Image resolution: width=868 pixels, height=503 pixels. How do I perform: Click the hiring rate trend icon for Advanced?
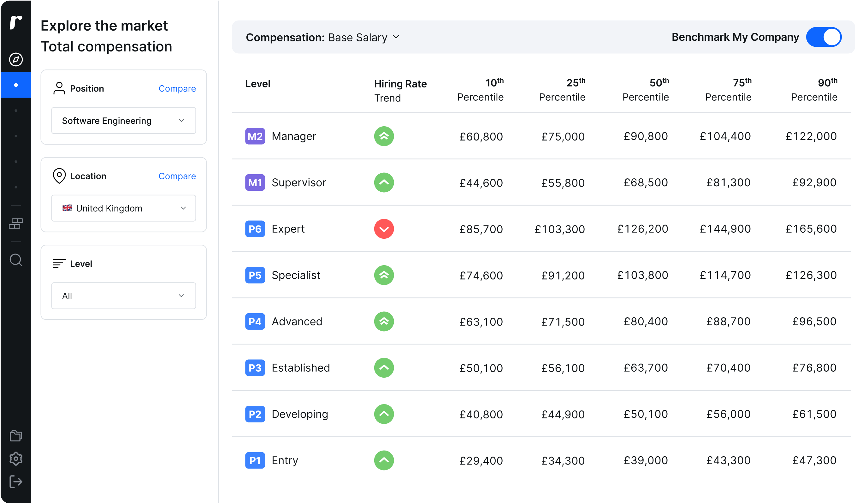coord(383,321)
